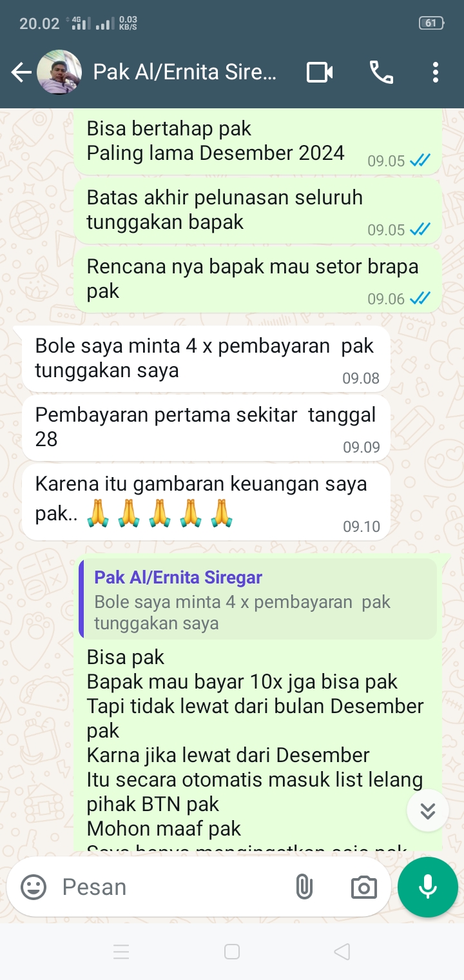This screenshot has width=464, height=980.
Task: Open contact info via Pak Al/Ernita Sire... title
Action: [x=185, y=72]
